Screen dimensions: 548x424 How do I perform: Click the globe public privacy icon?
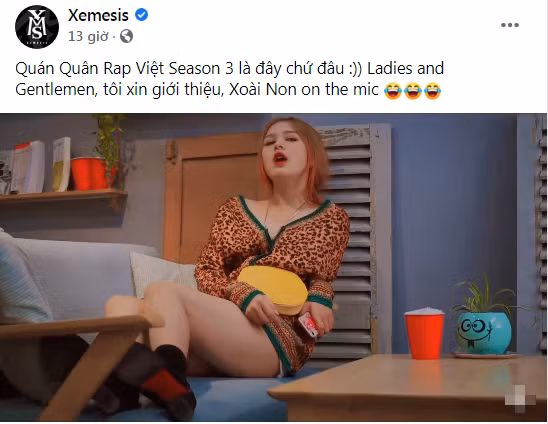click(126, 36)
